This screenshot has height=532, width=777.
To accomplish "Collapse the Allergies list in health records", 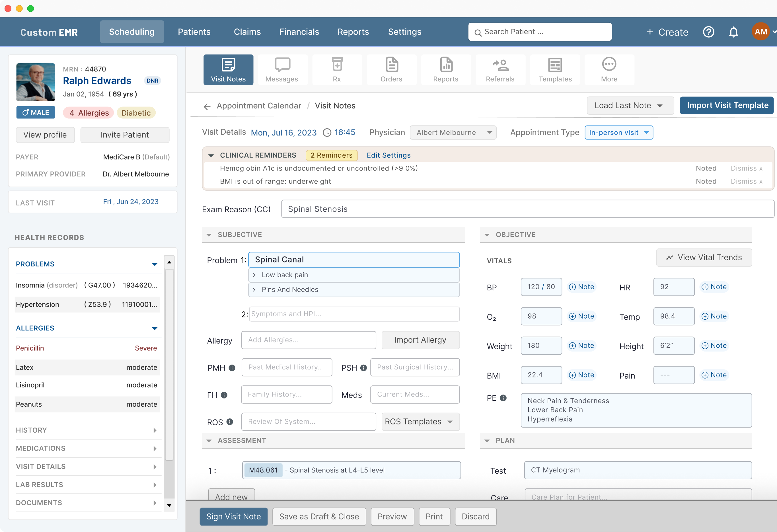I will (155, 328).
